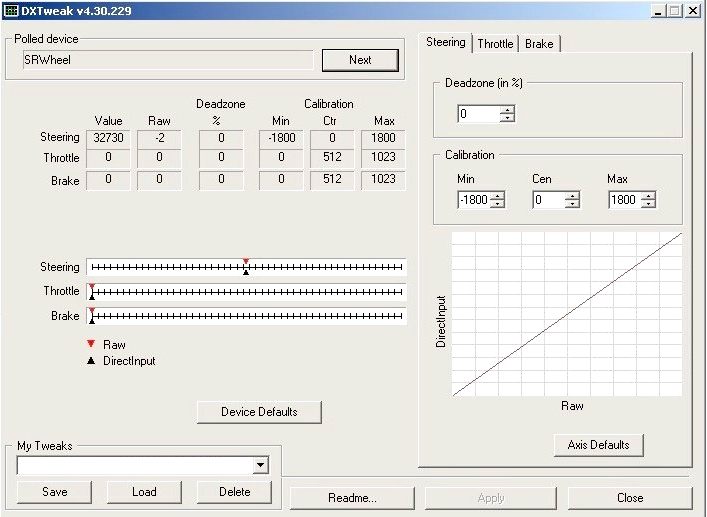707x517 pixels.
Task: Decrease the Deadzone percentage spinner down arrow
Action: pos(507,119)
